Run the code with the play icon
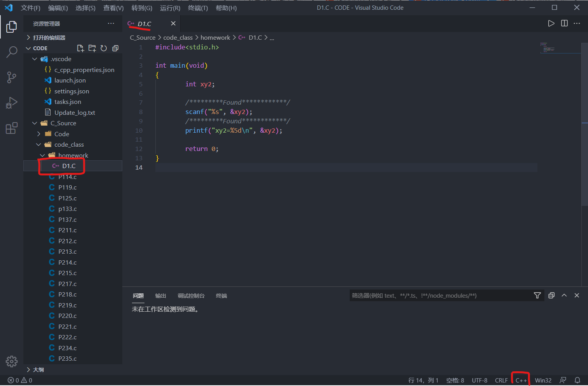The width and height of the screenshot is (588, 386). pos(551,23)
